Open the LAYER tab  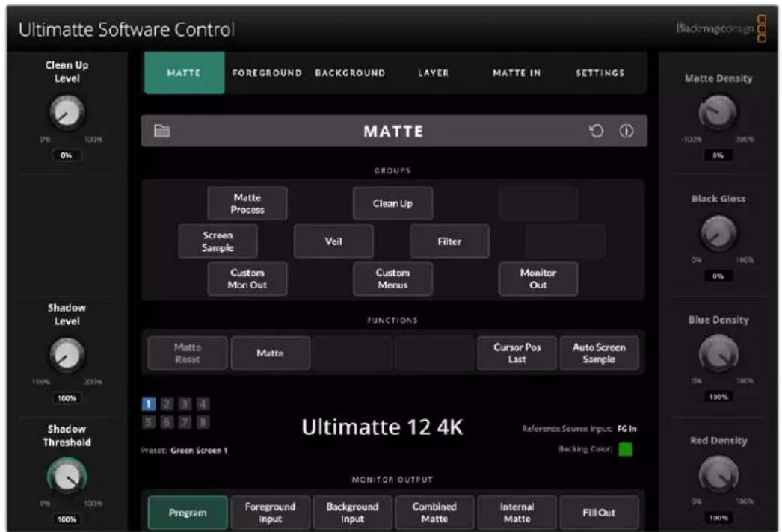(x=434, y=72)
